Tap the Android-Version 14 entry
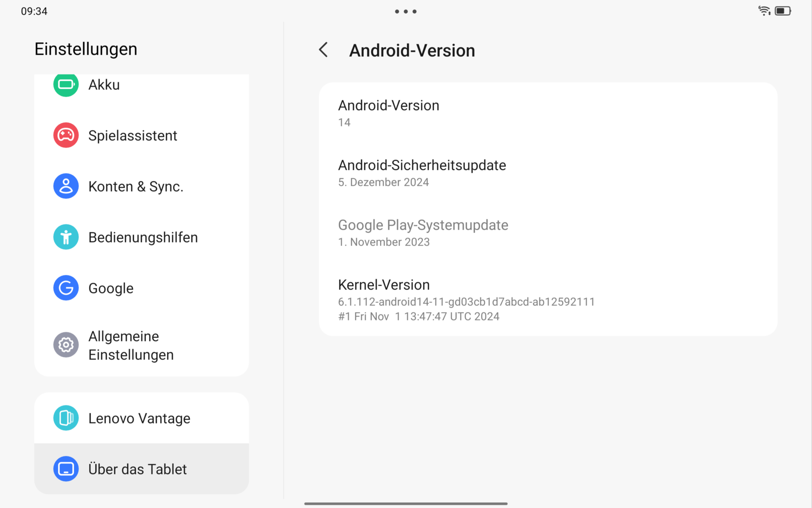 [x=388, y=113]
